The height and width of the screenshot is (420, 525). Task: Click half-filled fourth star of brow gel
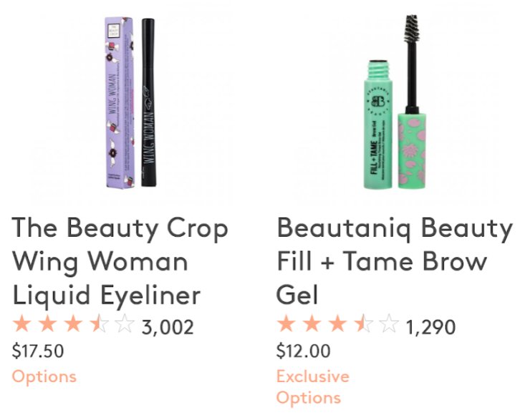click(364, 323)
